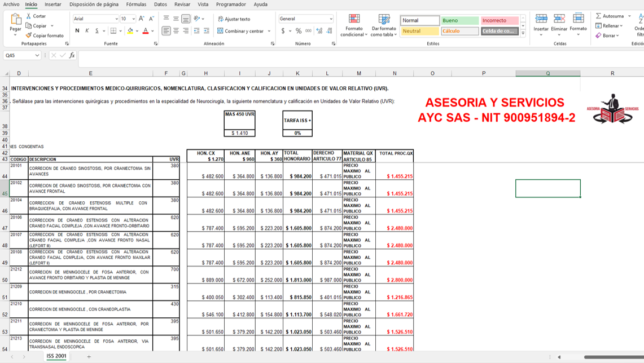
Task: Apply italic with the K button
Action: coord(87,31)
